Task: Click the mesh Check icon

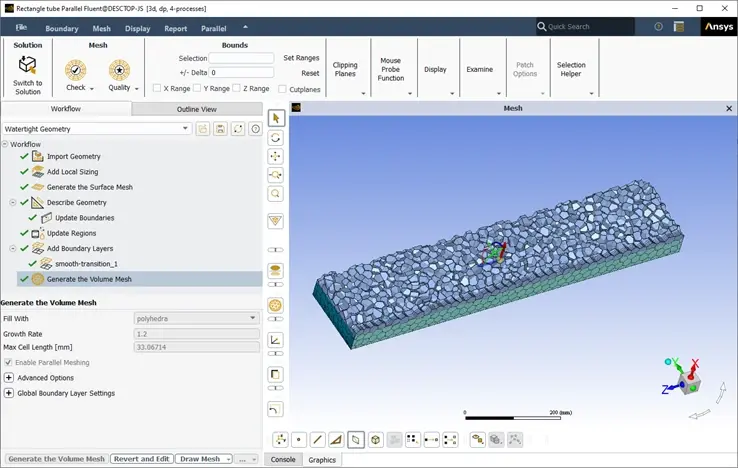Action: pyautogui.click(x=75, y=71)
